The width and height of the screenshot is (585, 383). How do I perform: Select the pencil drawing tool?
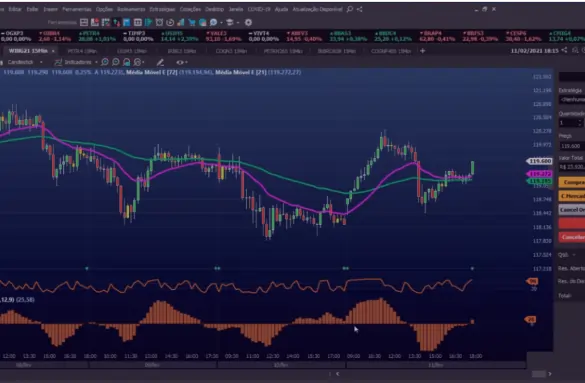click(x=160, y=62)
